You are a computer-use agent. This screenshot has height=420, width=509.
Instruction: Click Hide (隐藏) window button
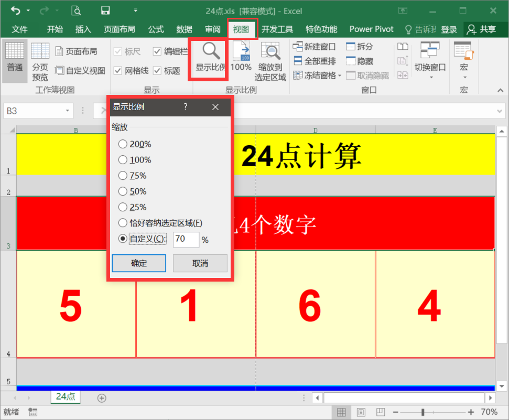pos(360,61)
